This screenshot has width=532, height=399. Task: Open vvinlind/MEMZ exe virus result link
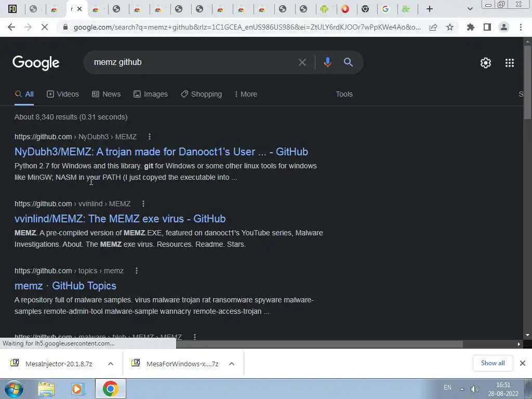[120, 219]
